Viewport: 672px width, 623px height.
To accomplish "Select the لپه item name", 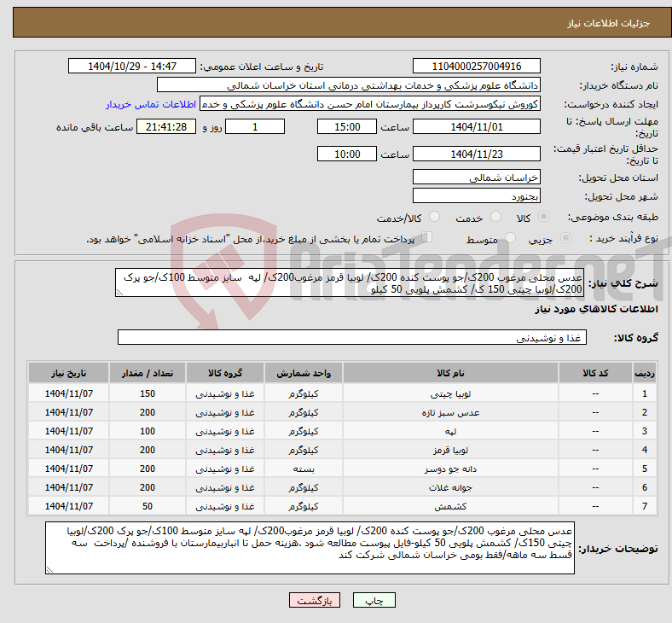I will (x=450, y=431).
